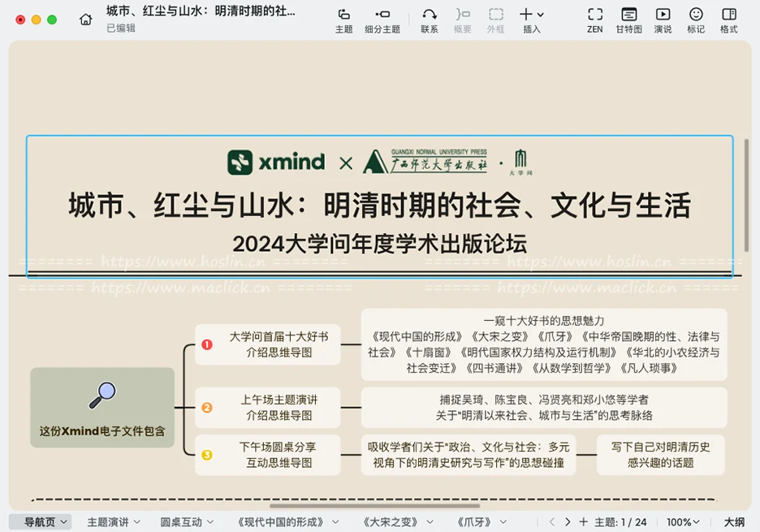Go to previous sheet arrow
Image resolution: width=760 pixels, height=532 pixels.
pyautogui.click(x=552, y=521)
